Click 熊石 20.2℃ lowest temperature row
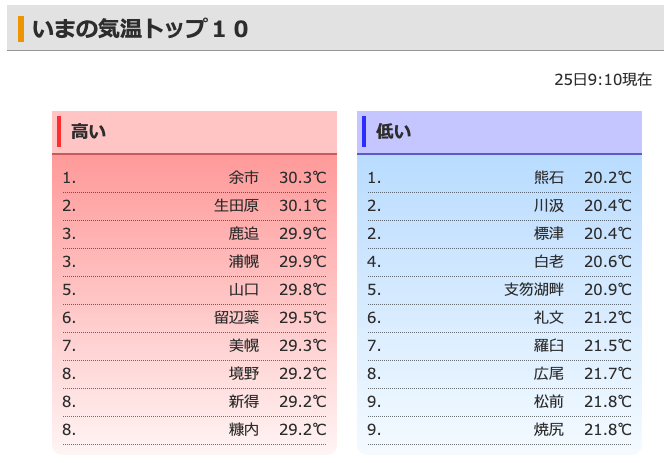The image size is (664, 463). click(499, 178)
